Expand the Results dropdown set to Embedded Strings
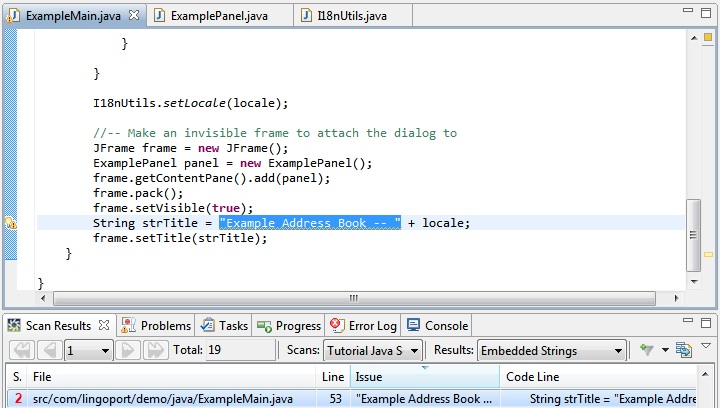 619,351
